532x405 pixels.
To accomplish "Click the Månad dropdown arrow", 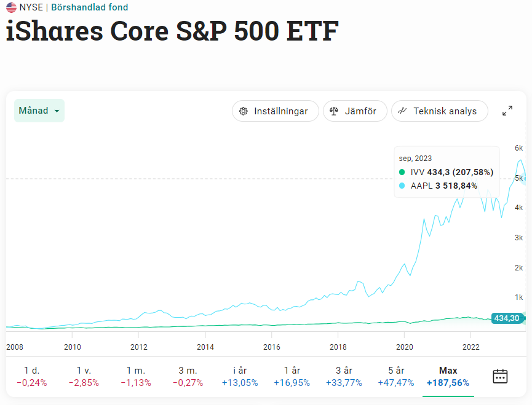I will click(57, 111).
